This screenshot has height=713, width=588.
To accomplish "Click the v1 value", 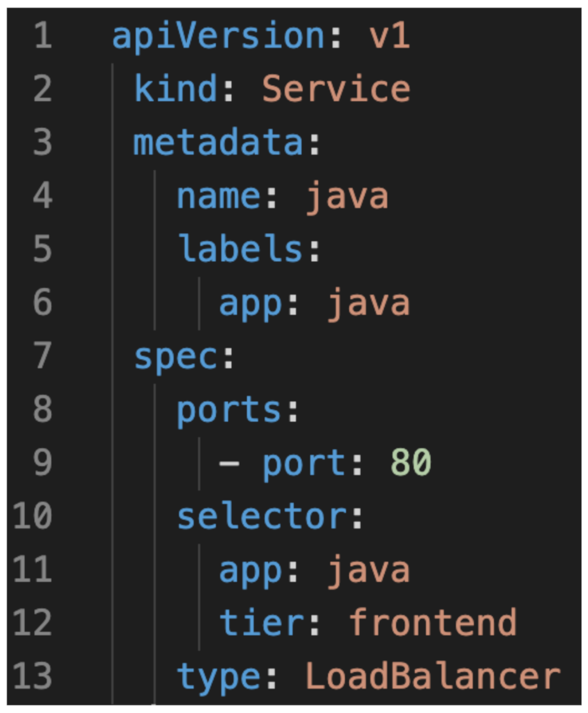I will click(390, 37).
